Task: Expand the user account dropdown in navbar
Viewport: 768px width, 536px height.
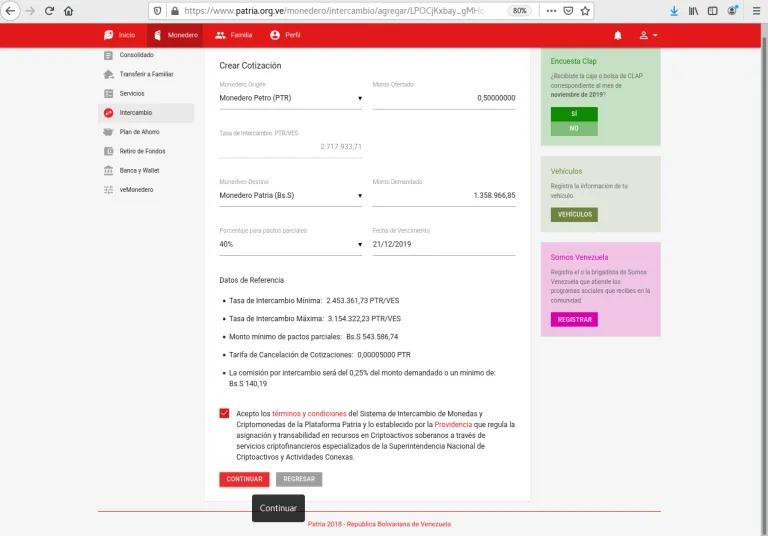Action: click(648, 35)
